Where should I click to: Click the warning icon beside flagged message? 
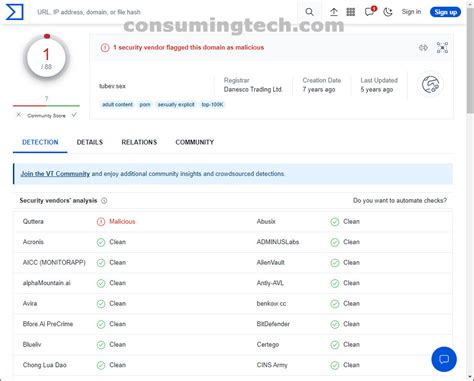pyautogui.click(x=105, y=48)
